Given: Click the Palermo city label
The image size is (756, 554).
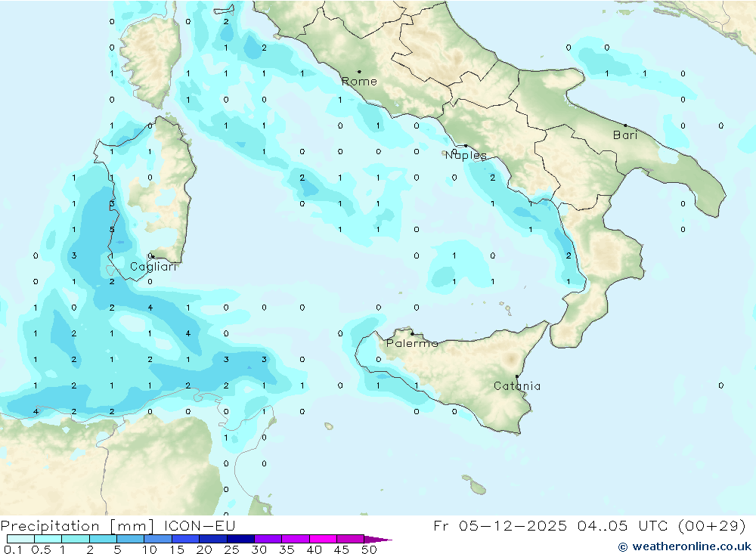Looking at the screenshot, I should pyautogui.click(x=412, y=343).
